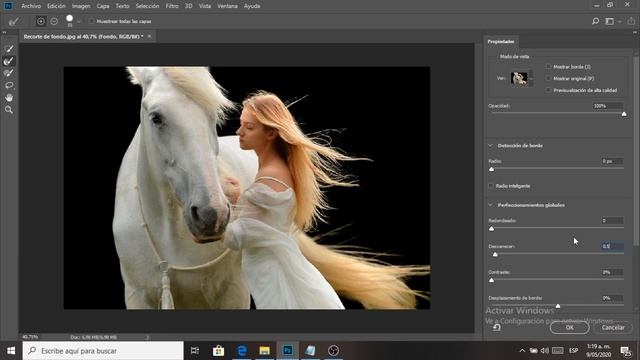Viewport: 640px width, 360px height.
Task: Click the zoom percentage field in status bar
Action: click(x=30, y=337)
